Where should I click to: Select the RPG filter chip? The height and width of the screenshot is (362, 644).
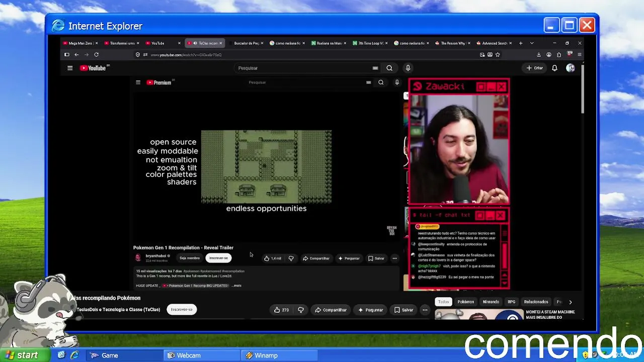click(511, 302)
